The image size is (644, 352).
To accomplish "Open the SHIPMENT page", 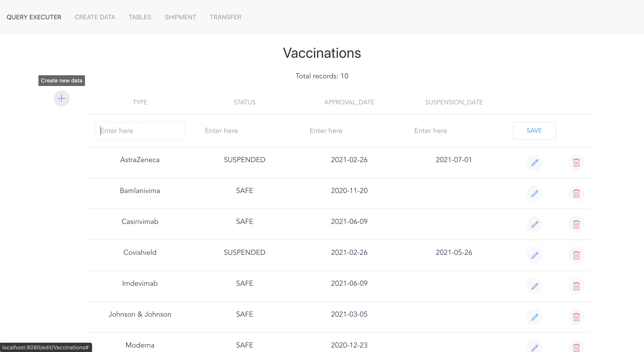I will coord(180,17).
